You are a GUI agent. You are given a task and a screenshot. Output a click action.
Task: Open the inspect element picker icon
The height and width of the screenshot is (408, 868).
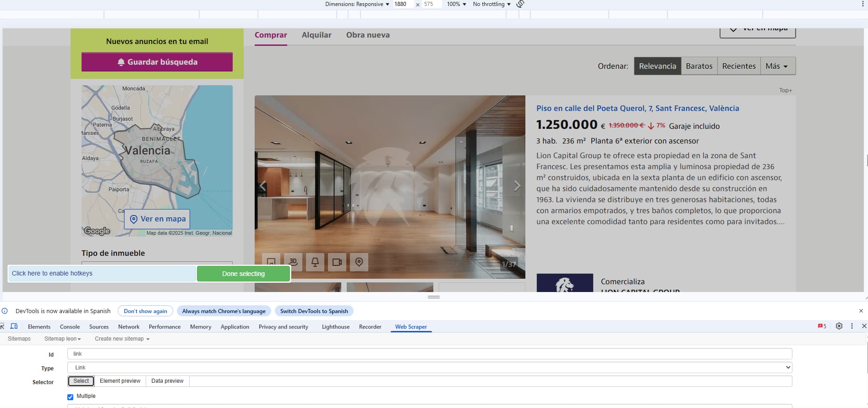(x=3, y=326)
